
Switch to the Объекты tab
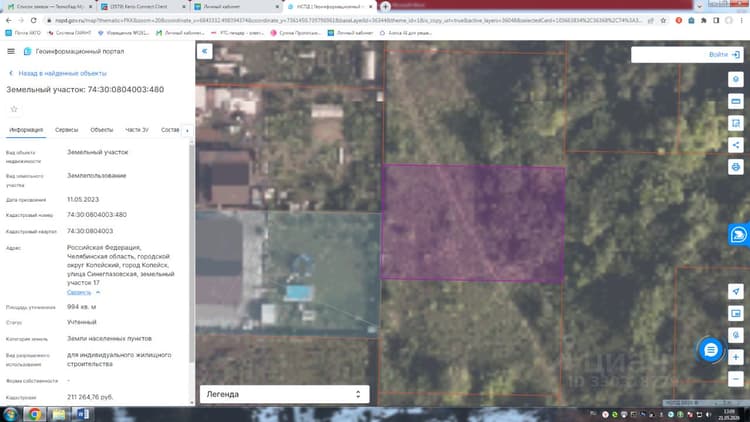click(x=101, y=130)
